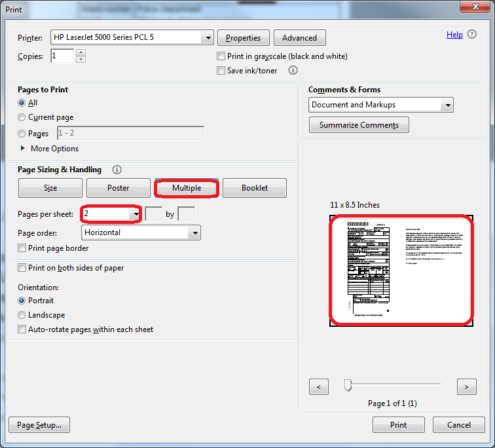
Task: Go to the next preview page arrow
Action: (x=466, y=386)
